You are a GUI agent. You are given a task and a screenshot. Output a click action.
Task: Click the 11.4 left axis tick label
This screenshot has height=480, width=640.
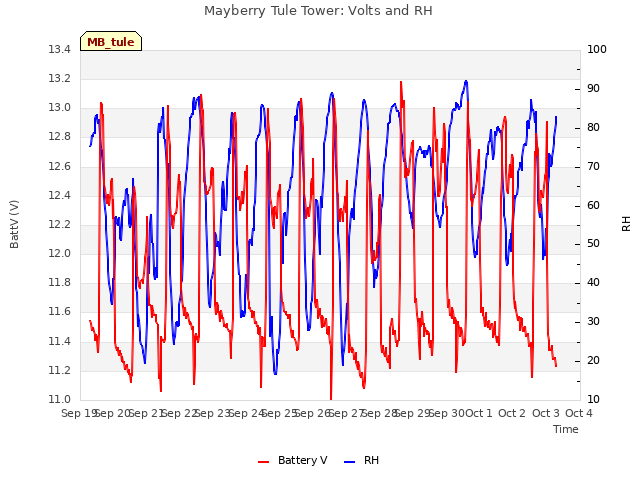pos(60,341)
